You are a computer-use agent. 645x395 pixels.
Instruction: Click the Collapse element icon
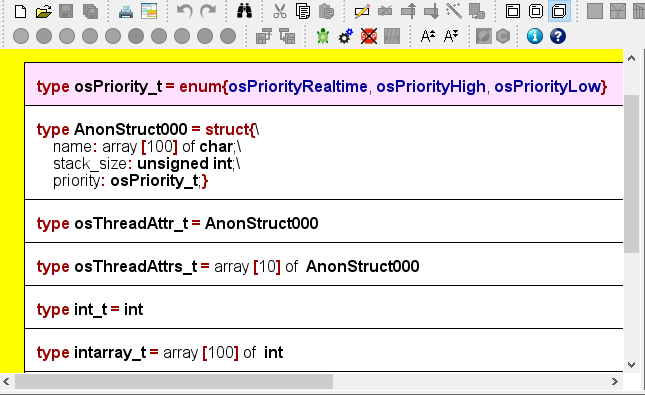point(264,37)
